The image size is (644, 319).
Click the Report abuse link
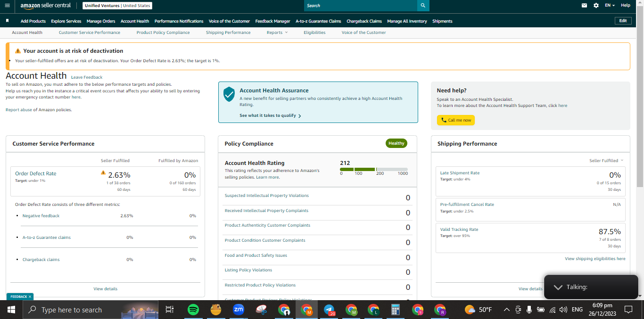19,110
